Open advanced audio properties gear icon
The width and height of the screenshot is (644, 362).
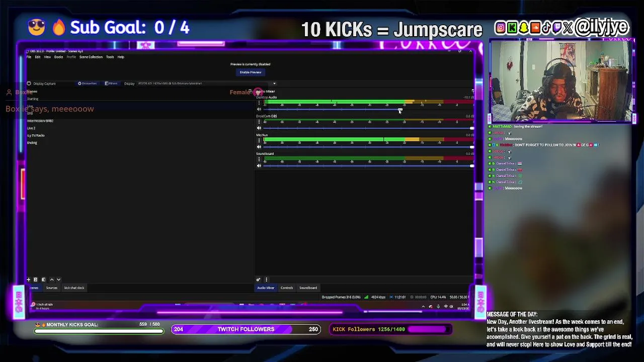(x=259, y=280)
